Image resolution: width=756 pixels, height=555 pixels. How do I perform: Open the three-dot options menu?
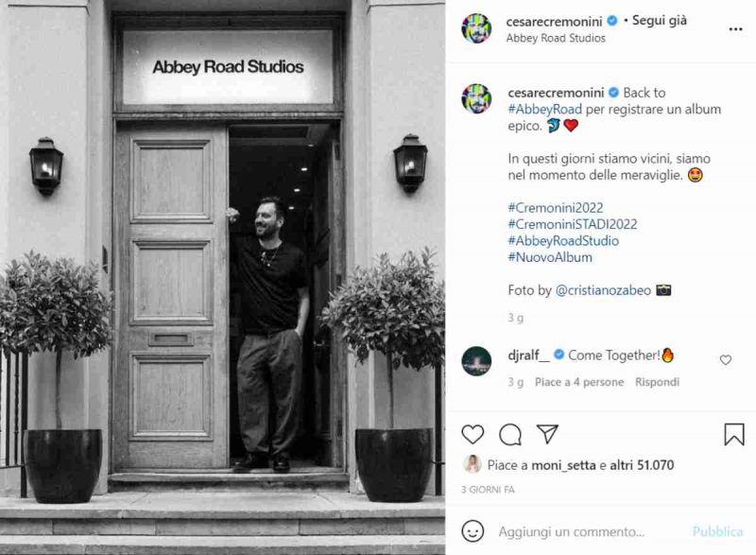735,29
